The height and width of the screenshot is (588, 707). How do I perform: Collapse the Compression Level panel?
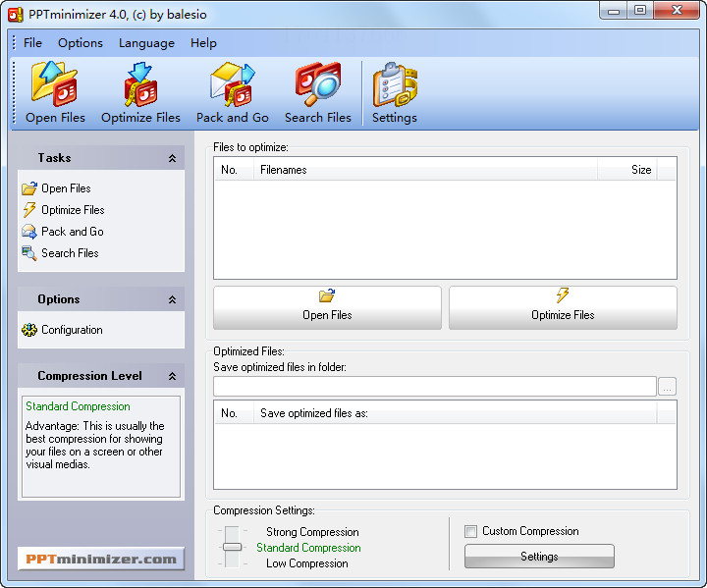(x=172, y=376)
